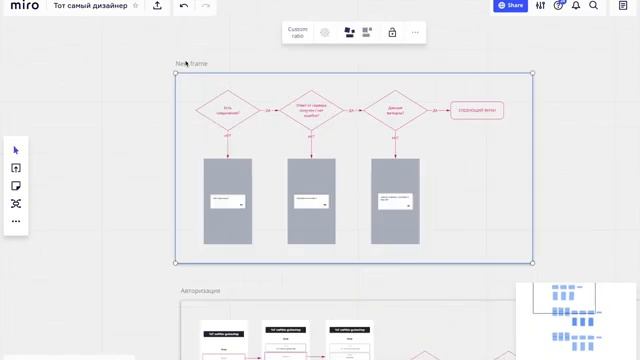Select the third gray phone mockup

[395, 201]
